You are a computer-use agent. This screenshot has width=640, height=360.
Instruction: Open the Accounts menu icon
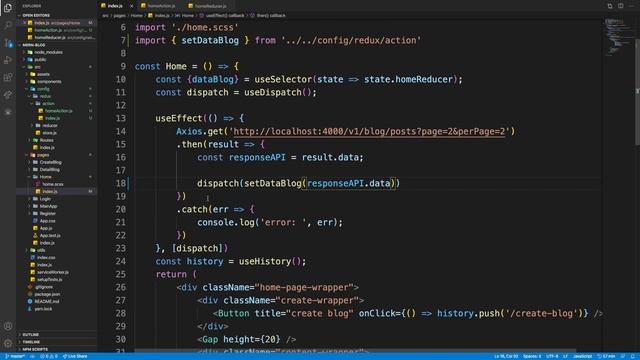coord(8,326)
